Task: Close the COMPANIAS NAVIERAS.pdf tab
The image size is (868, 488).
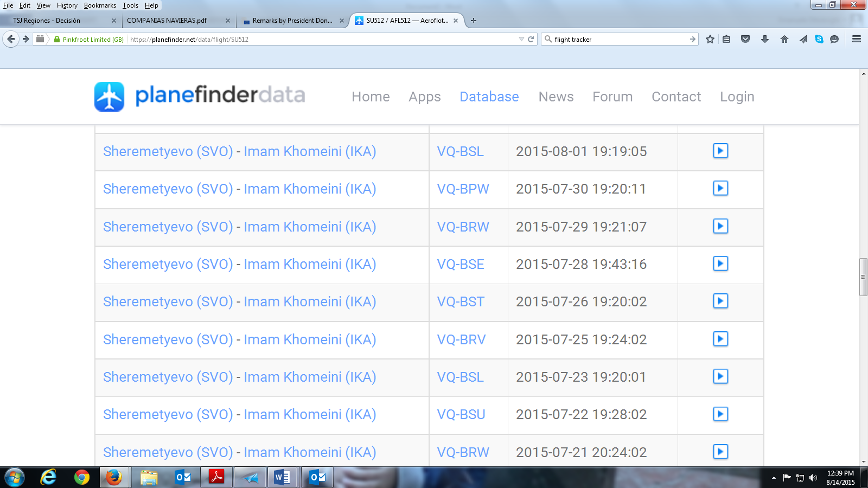Action: point(228,21)
